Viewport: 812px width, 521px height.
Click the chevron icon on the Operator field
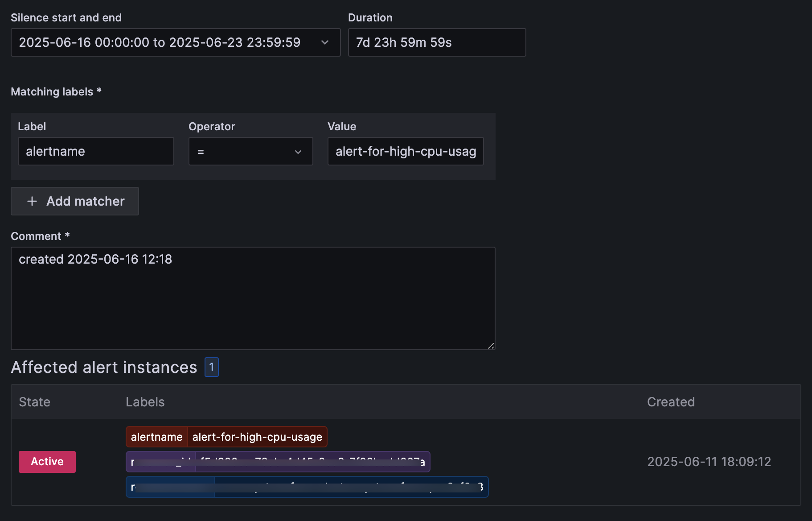tap(298, 152)
